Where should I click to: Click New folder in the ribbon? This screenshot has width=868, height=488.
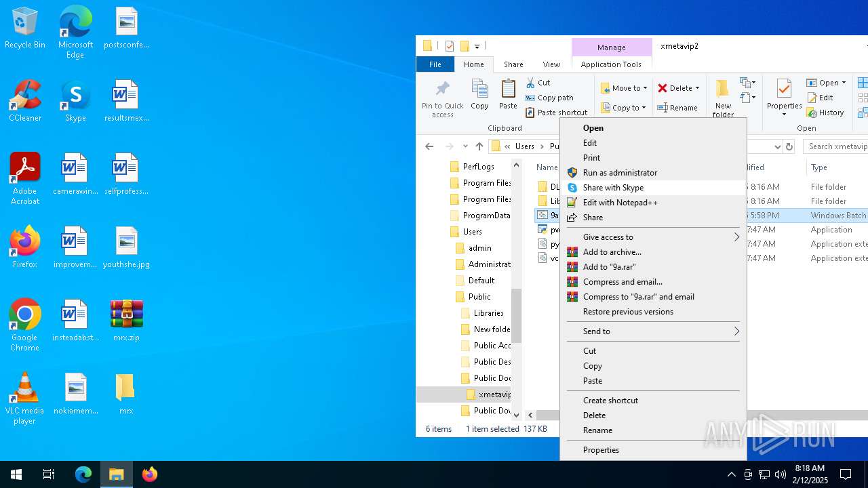[723, 99]
